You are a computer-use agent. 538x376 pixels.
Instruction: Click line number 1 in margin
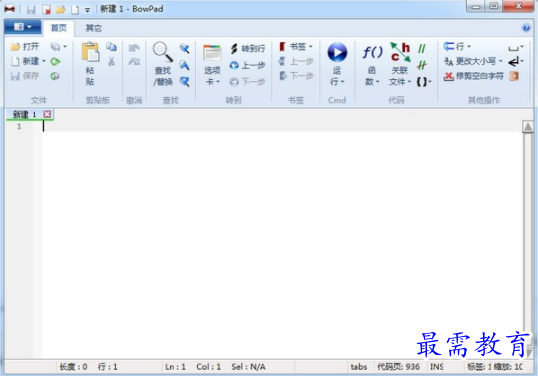[x=19, y=127]
